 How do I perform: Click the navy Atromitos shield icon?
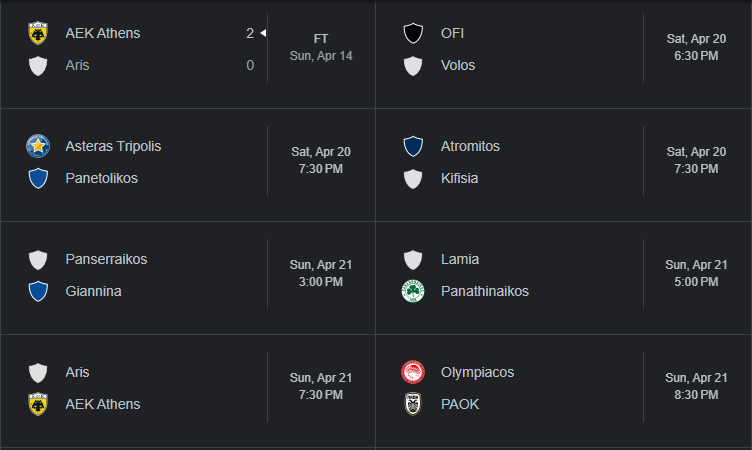coord(413,146)
